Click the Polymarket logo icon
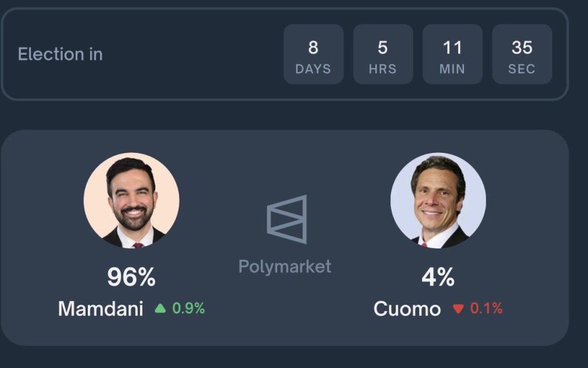The width and height of the screenshot is (588, 368). click(x=287, y=219)
